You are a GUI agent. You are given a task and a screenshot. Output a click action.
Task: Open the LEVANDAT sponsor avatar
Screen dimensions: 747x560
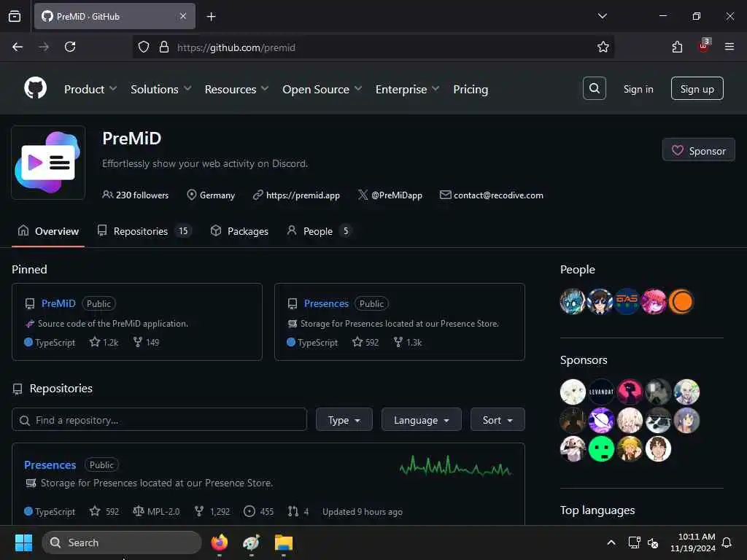[601, 392]
